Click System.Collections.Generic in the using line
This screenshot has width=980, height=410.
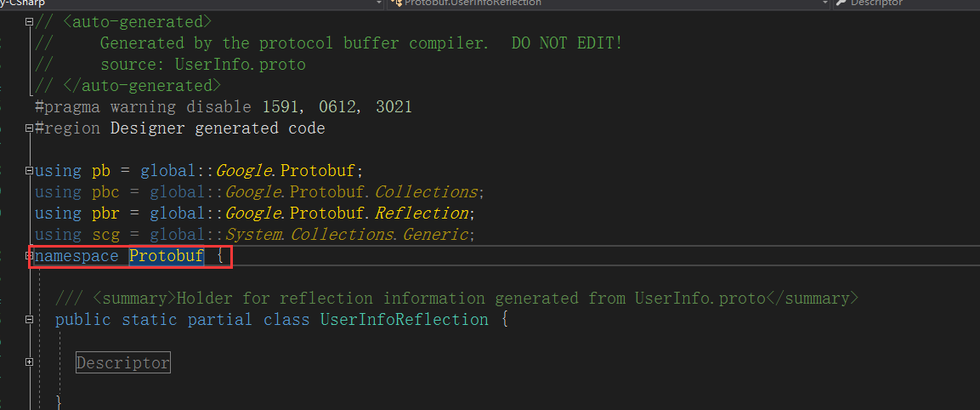(346, 235)
